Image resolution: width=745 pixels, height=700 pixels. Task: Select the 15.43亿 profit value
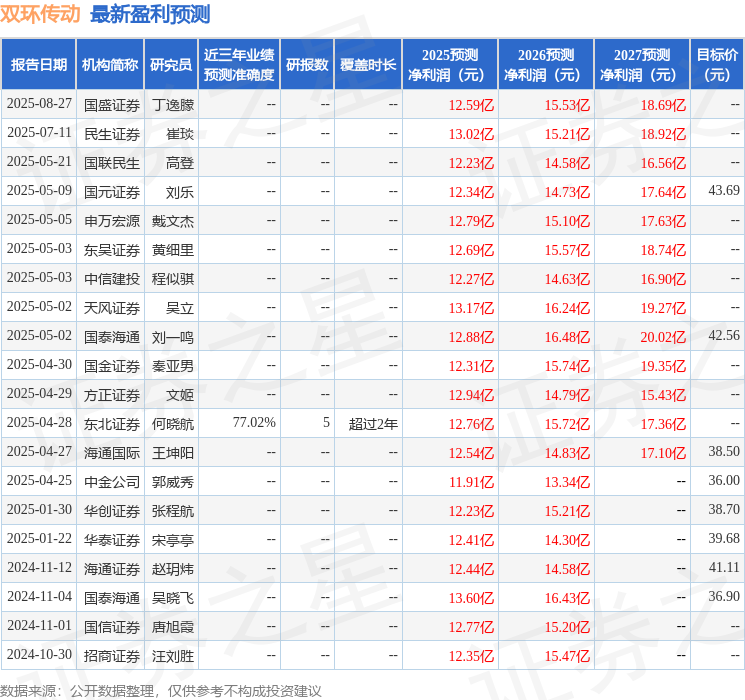[663, 395]
